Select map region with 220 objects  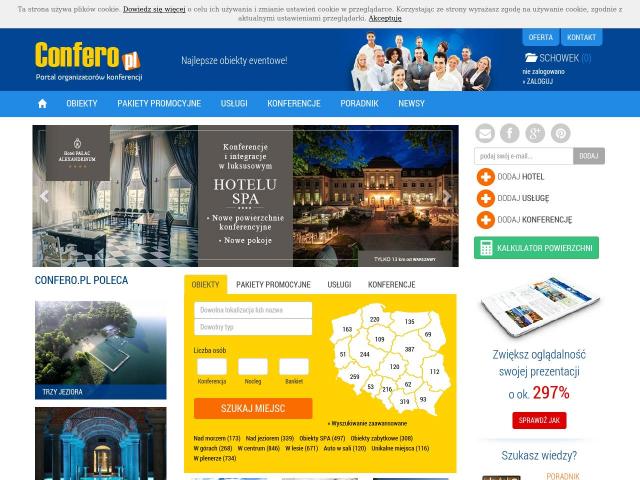(x=374, y=319)
